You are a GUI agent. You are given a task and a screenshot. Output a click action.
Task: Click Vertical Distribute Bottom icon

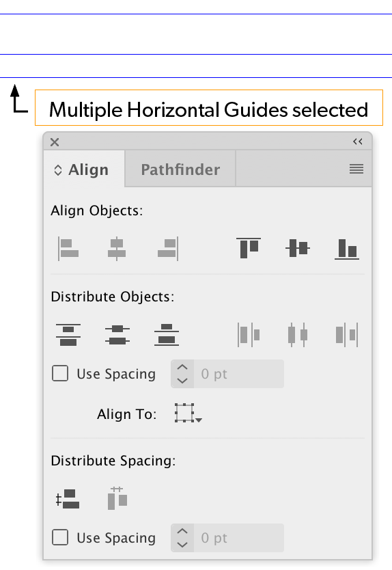pyautogui.click(x=167, y=335)
